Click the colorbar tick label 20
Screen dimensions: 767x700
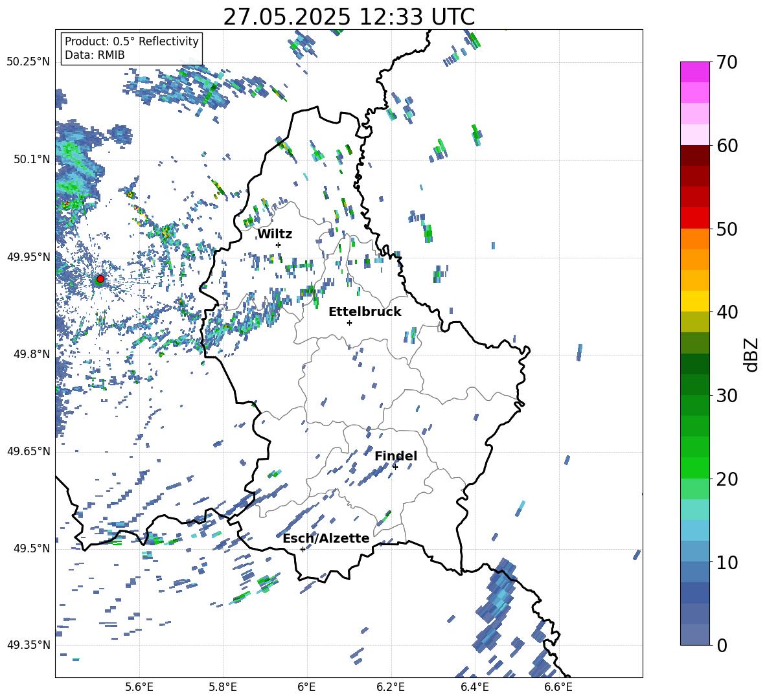click(x=727, y=479)
